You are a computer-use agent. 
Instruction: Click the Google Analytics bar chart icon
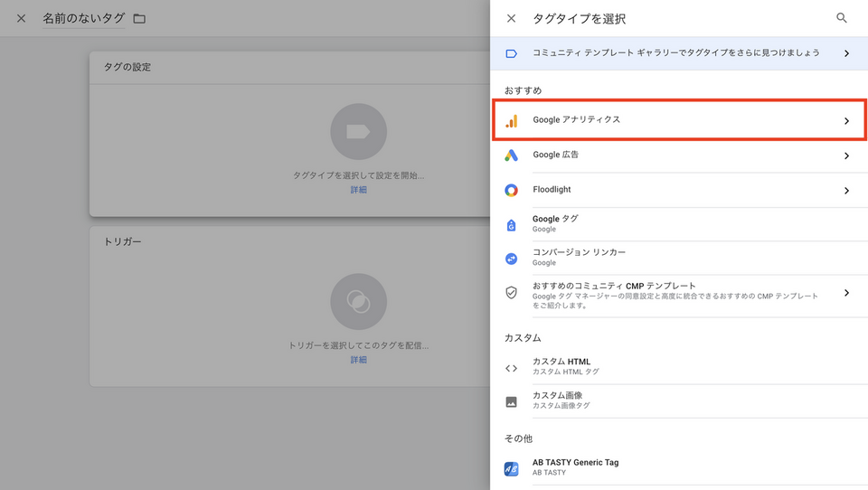pos(512,120)
